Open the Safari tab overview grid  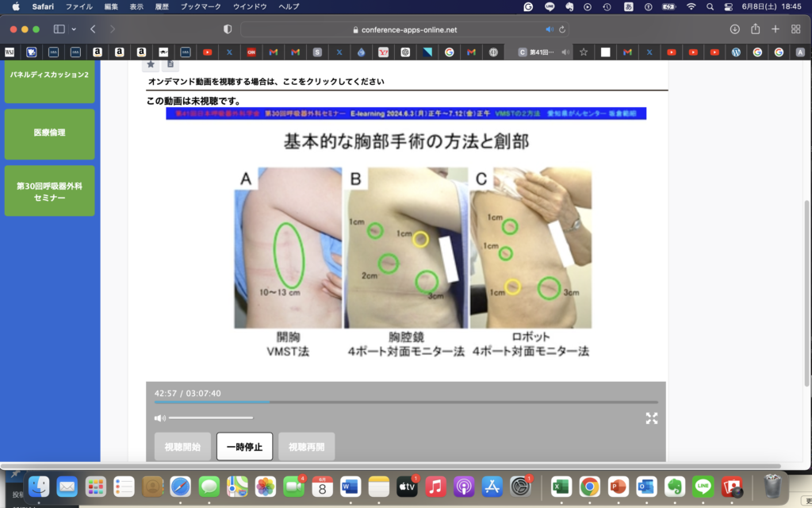pos(795,29)
